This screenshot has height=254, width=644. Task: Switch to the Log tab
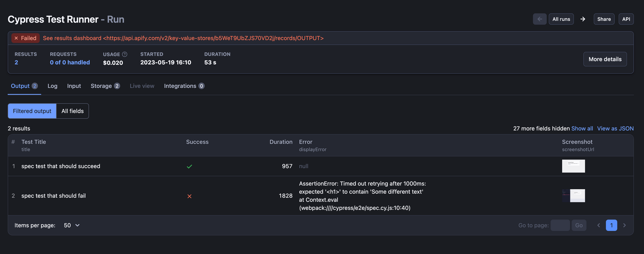(x=52, y=86)
